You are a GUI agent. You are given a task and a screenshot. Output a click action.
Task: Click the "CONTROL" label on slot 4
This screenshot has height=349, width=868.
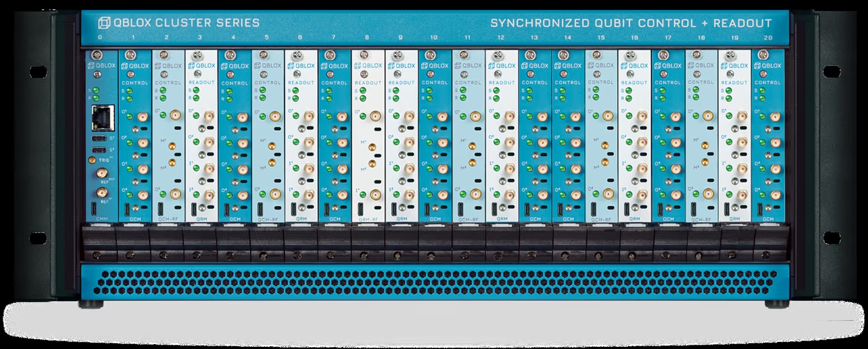coord(235,83)
